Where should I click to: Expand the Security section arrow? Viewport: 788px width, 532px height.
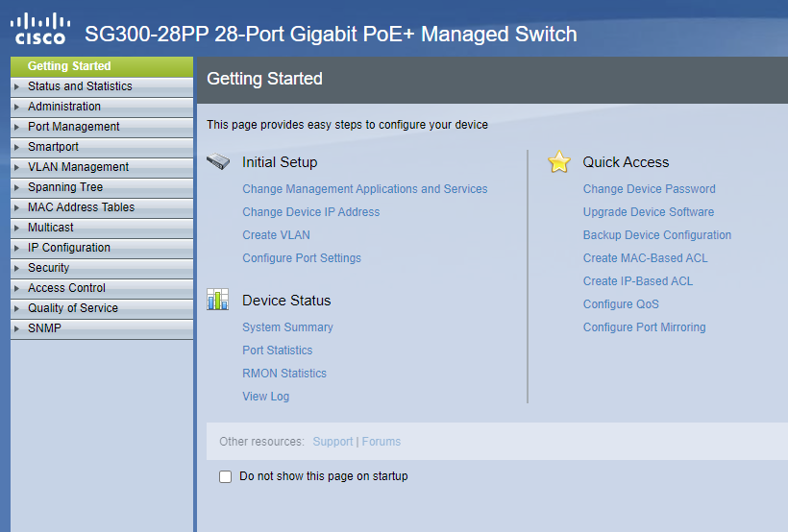pos(16,268)
